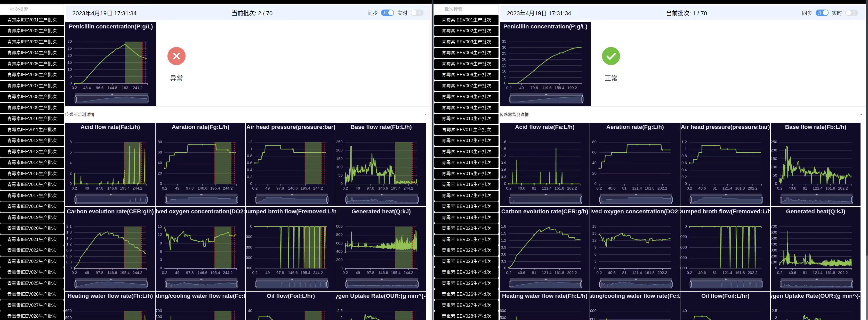Click the red abnormal status X icon

(x=176, y=56)
